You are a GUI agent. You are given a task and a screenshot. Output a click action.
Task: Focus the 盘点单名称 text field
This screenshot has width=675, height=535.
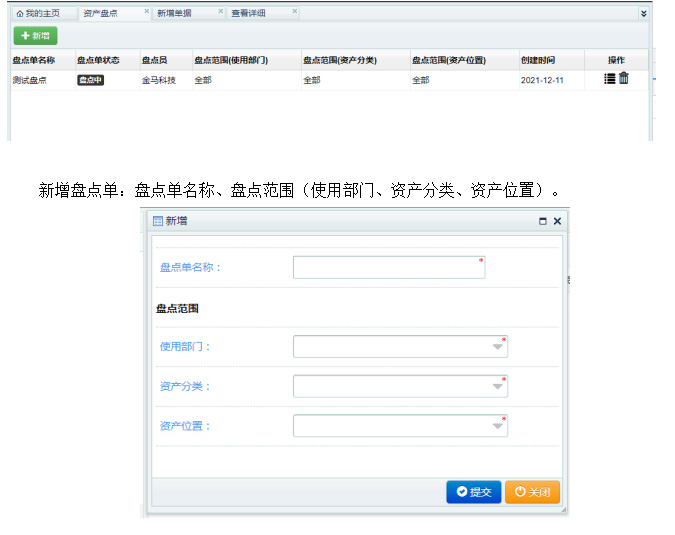point(388,267)
